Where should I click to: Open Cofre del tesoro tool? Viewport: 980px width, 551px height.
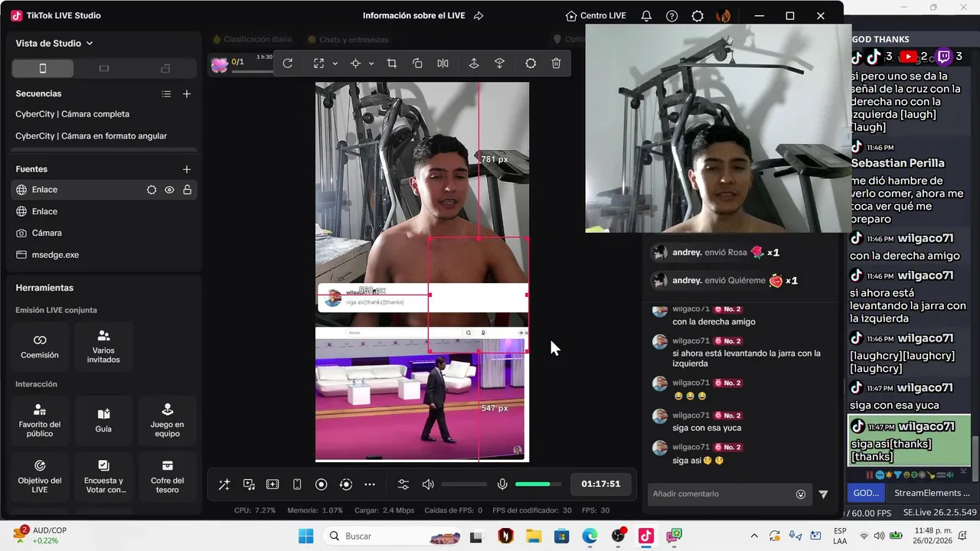point(167,477)
